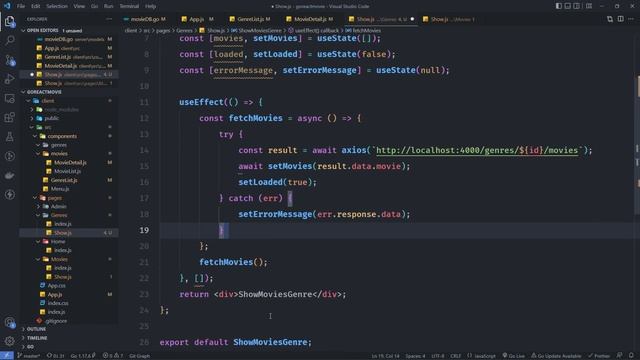Collapse the Open Editors section
This screenshot has height=360, width=640.
click(x=69, y=31)
